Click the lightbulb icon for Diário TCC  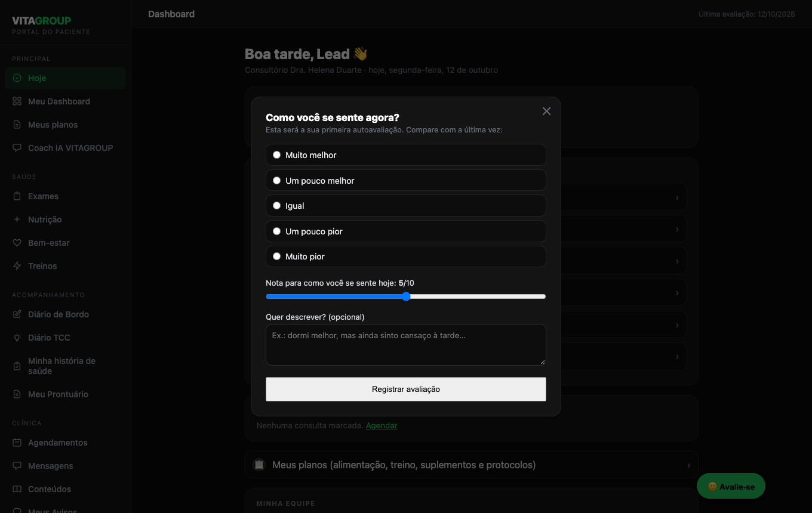(x=17, y=338)
